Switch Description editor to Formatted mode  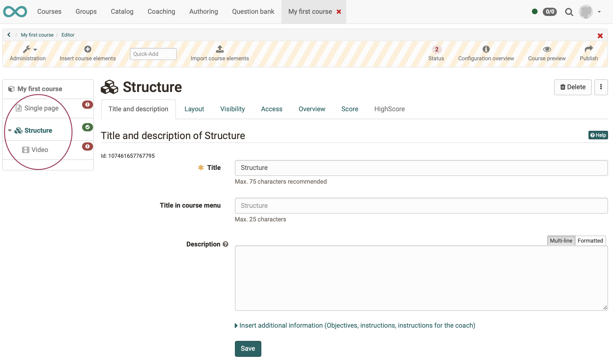click(x=590, y=240)
